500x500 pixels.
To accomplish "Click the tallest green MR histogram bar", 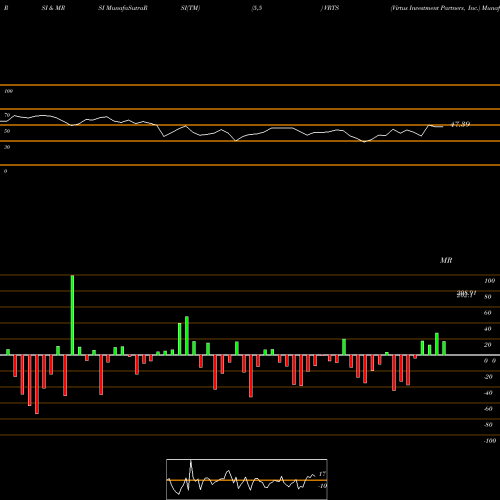I will coord(72,315).
